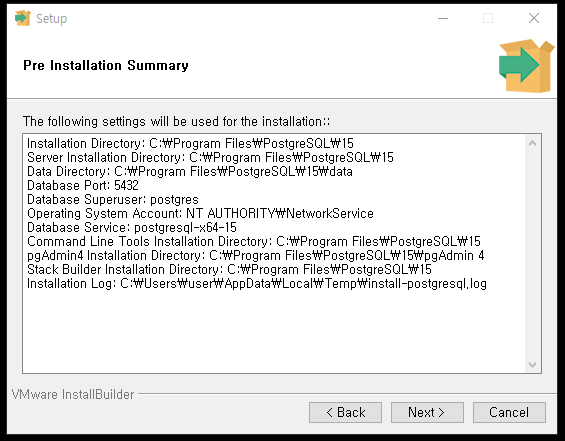
Task: Select the 'Server Installation Directory' line
Action: coord(210,157)
